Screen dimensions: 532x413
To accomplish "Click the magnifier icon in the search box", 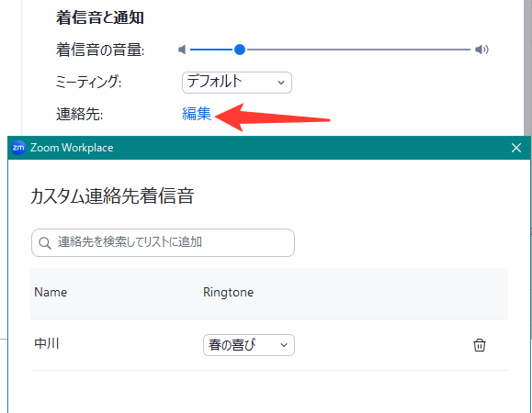I will point(44,243).
